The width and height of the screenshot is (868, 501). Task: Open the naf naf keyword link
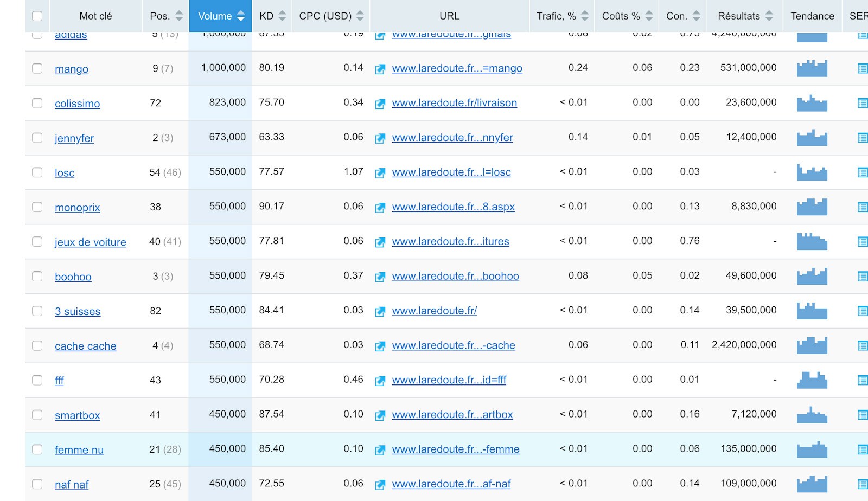tap(72, 485)
